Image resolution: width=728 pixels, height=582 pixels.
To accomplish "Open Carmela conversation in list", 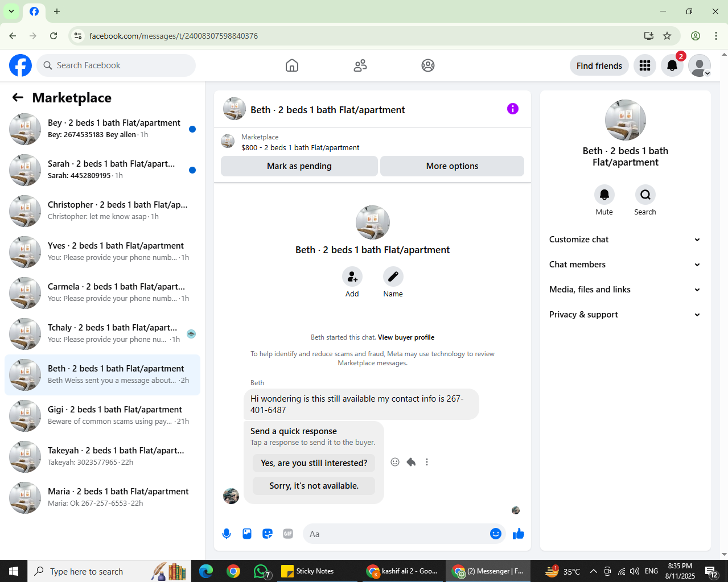I will pos(102,293).
